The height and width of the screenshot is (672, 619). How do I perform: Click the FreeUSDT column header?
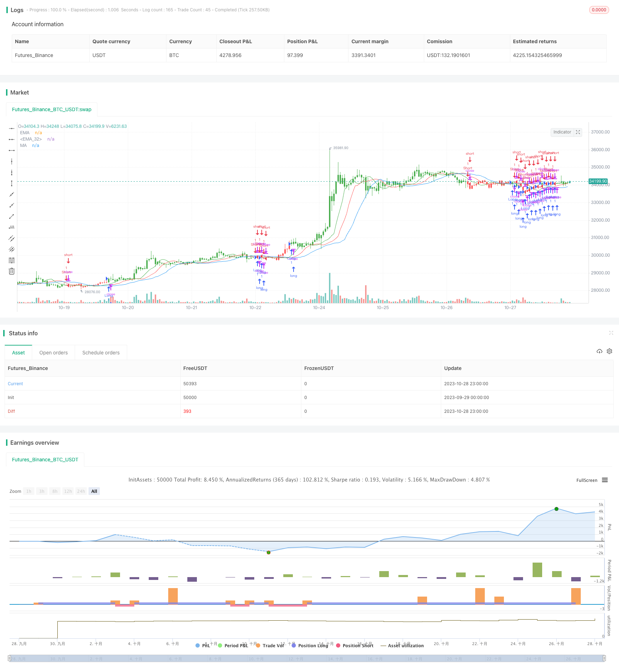click(x=195, y=368)
